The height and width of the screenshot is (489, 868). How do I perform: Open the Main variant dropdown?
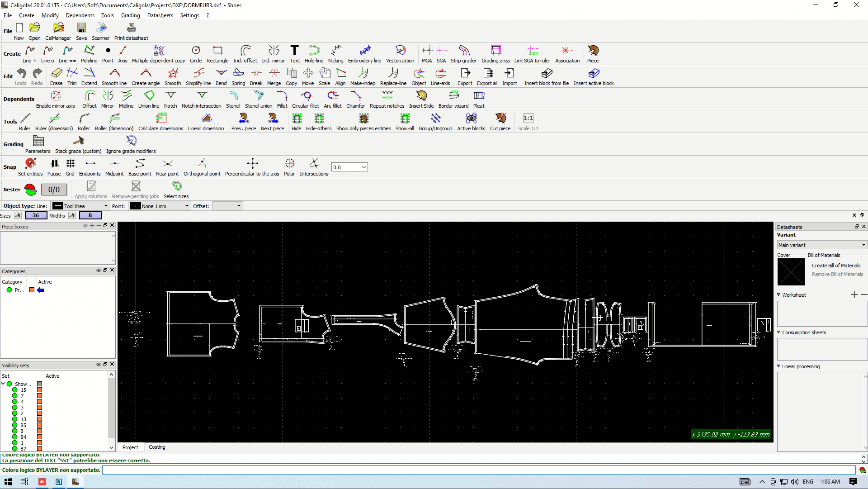tap(821, 245)
